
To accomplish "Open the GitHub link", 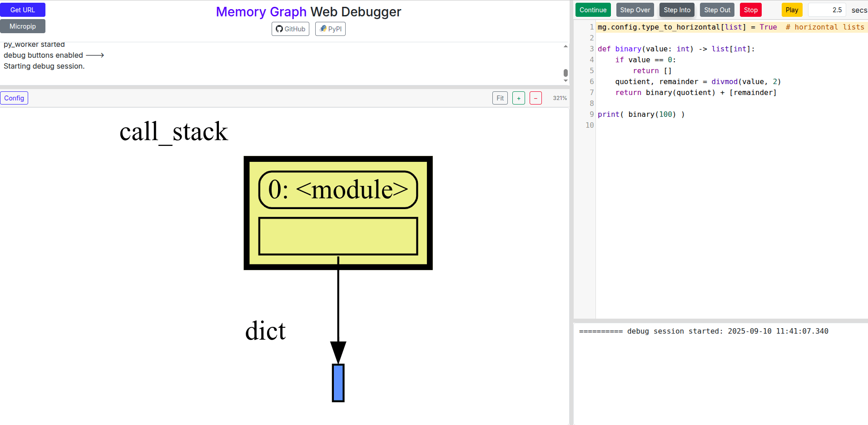I will [290, 29].
